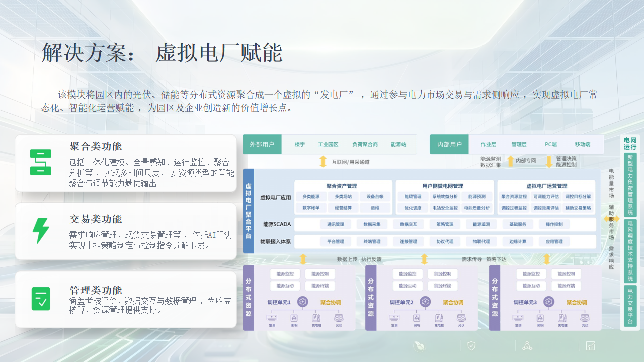Click the 系统效益分析 box
The image size is (644, 362).
445,197
